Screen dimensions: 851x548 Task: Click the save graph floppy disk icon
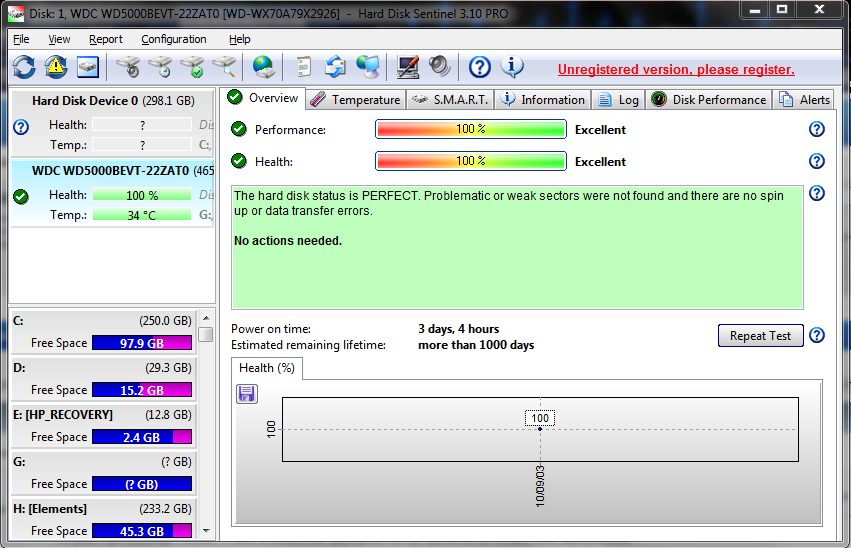coord(247,393)
